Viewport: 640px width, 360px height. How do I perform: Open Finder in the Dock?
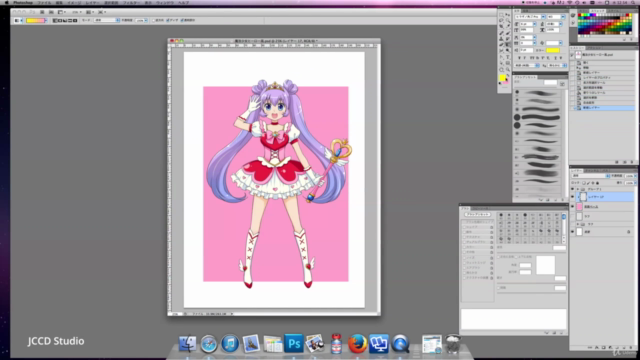[x=187, y=343]
